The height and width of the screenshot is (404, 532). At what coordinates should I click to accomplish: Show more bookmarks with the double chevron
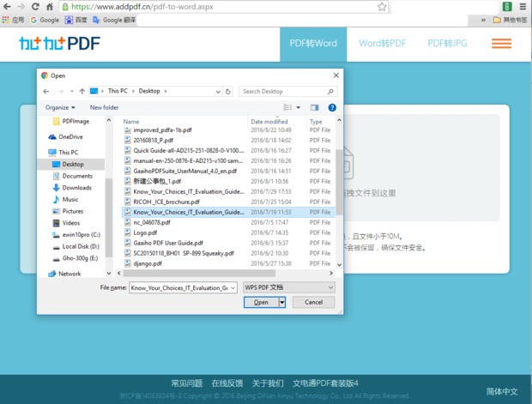point(483,20)
